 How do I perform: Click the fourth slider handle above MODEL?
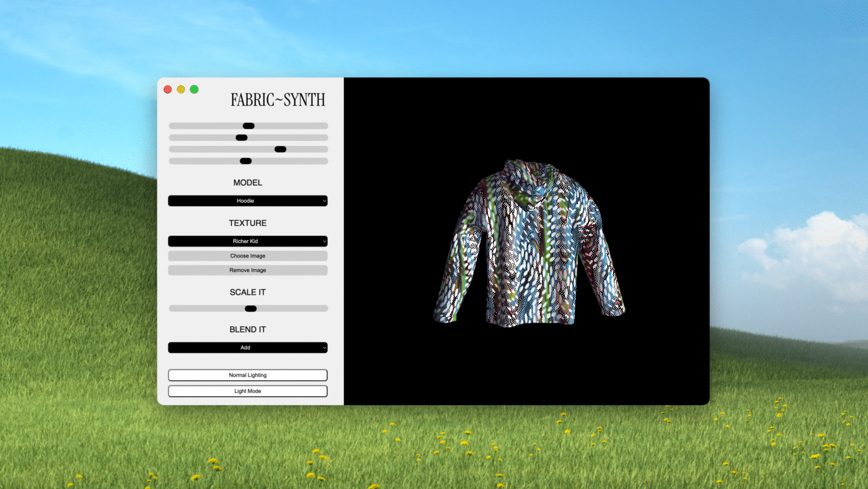[x=246, y=161]
